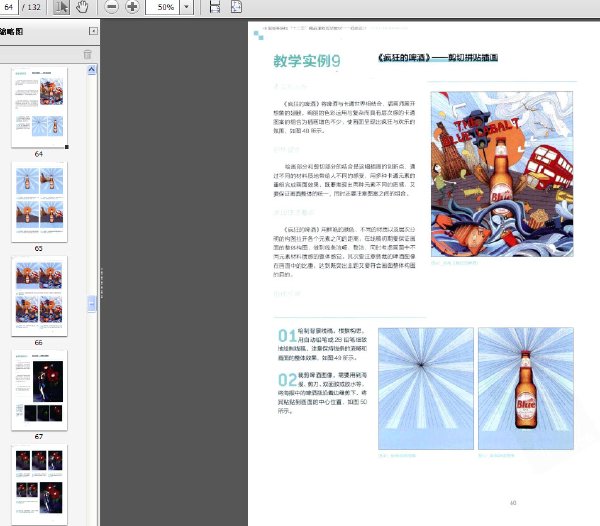Click the 50% zoom level field
Screen dimensions: 600x526
tap(162, 7)
